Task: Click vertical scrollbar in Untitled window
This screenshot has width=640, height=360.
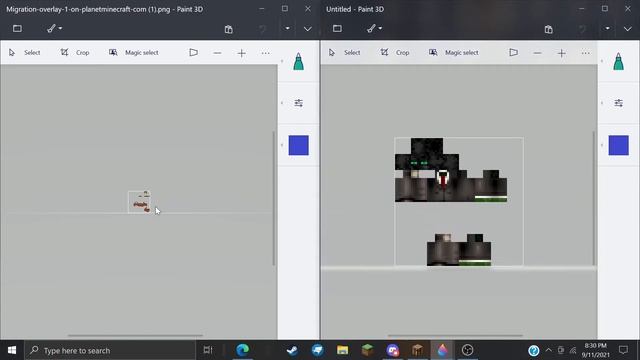Action: pos(593,198)
